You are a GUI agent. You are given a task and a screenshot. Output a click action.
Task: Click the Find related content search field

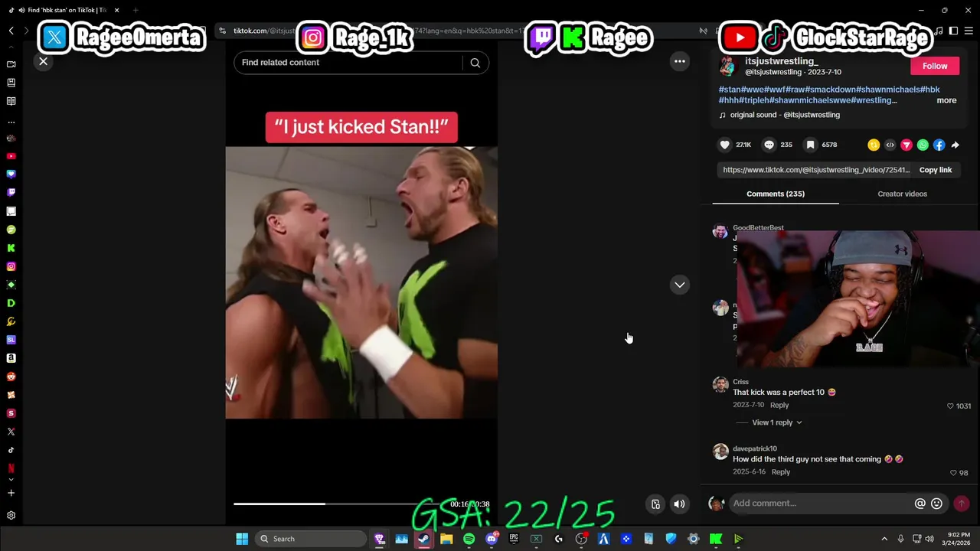pyautogui.click(x=348, y=63)
